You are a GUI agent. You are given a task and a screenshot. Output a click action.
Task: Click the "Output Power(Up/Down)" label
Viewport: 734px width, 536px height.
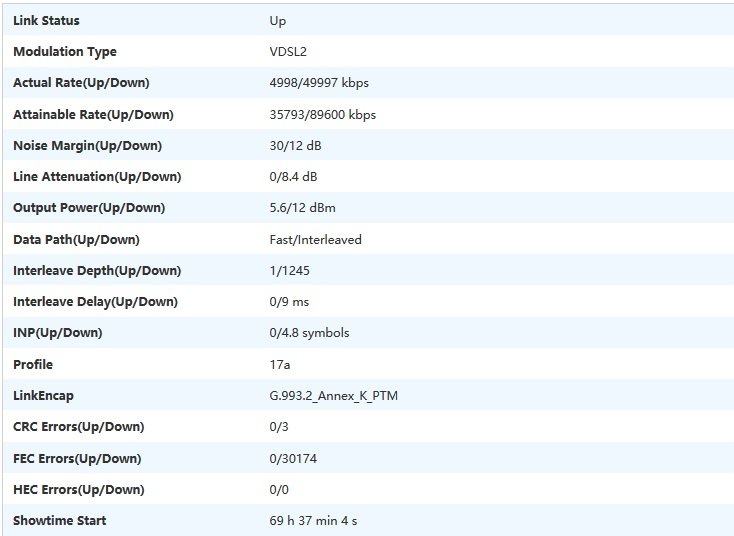click(x=89, y=208)
